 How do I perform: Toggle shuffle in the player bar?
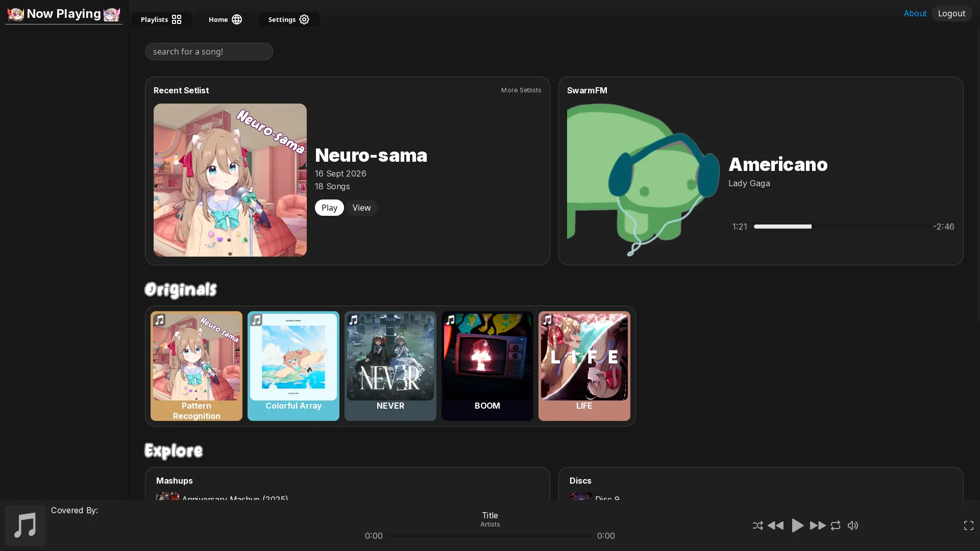click(757, 525)
